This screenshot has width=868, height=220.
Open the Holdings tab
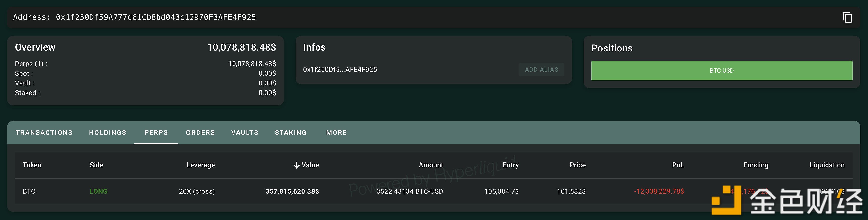(108, 133)
